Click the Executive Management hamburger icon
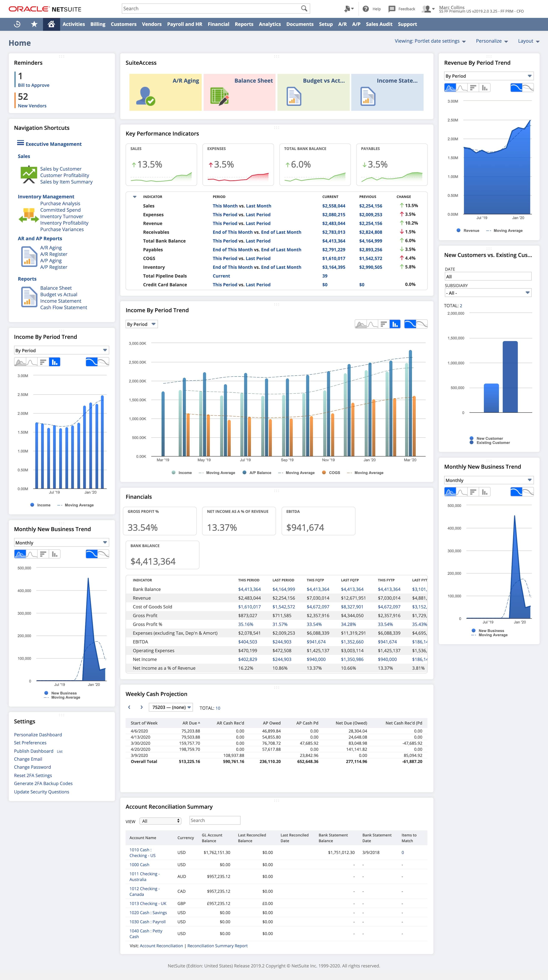The height and width of the screenshot is (980, 548). tap(21, 143)
